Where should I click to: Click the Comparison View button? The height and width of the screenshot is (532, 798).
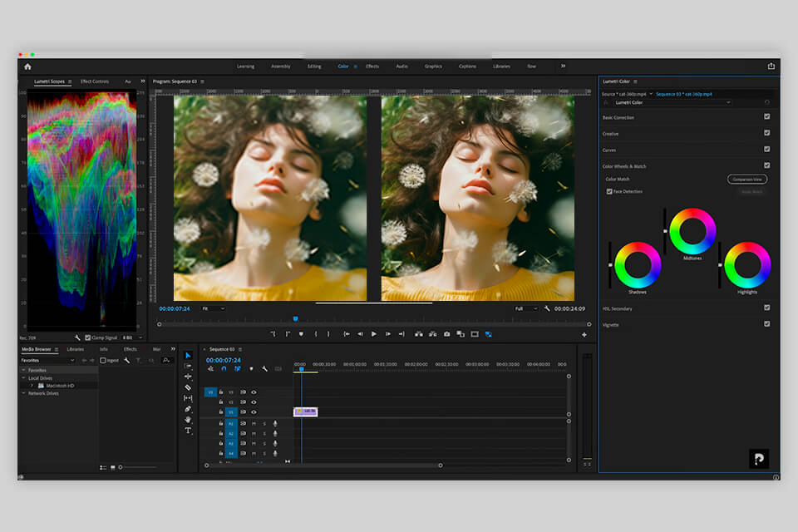746,179
